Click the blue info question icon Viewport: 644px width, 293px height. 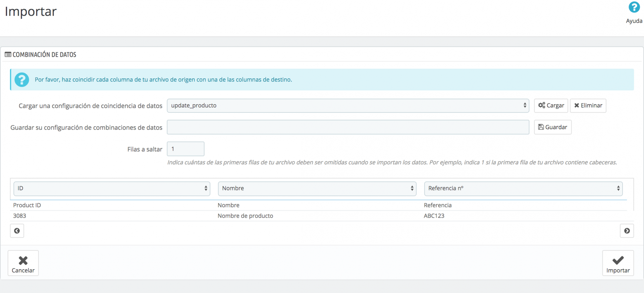[x=22, y=80]
